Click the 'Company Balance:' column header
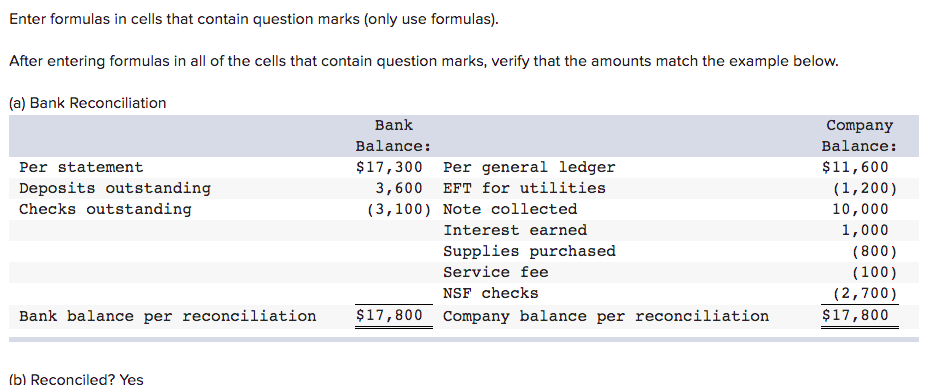951x385 pixels. (859, 136)
